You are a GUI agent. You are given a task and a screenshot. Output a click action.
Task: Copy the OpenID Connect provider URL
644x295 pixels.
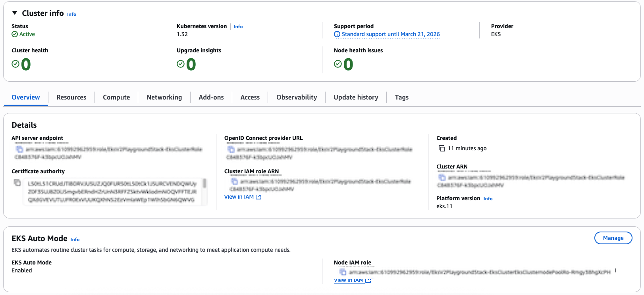coord(231,149)
